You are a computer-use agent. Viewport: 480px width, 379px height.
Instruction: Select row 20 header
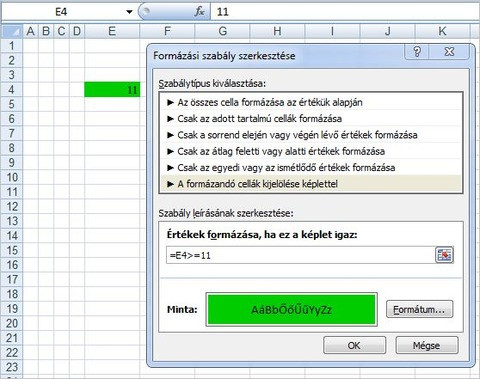(x=12, y=323)
